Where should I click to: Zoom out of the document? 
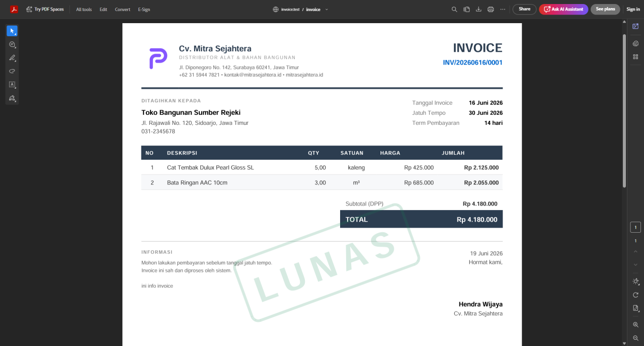635,338
